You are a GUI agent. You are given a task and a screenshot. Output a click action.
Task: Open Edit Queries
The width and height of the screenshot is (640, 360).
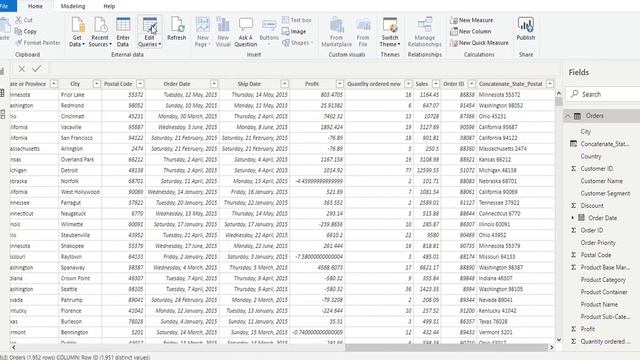(x=149, y=32)
